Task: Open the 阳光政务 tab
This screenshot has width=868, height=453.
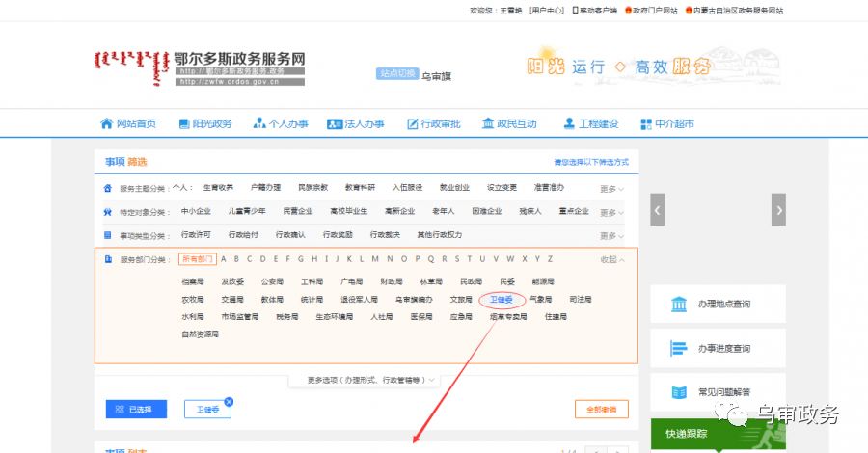Action: pyautogui.click(x=205, y=124)
